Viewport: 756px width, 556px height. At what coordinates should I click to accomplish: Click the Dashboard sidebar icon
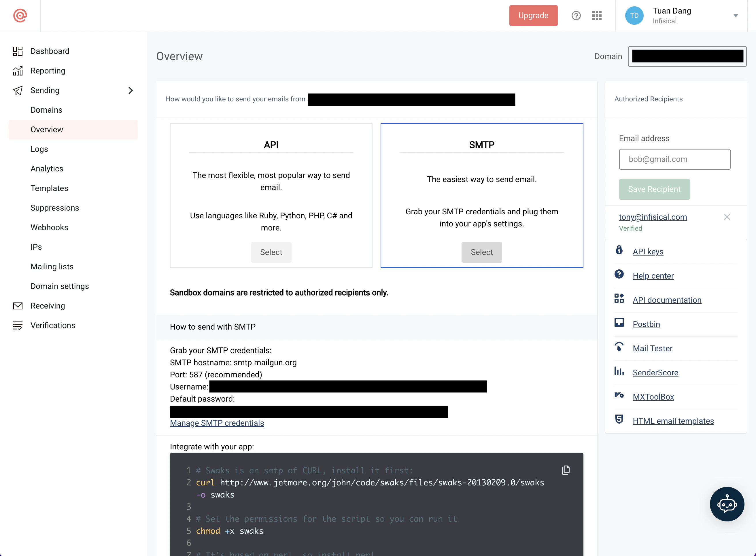point(18,51)
